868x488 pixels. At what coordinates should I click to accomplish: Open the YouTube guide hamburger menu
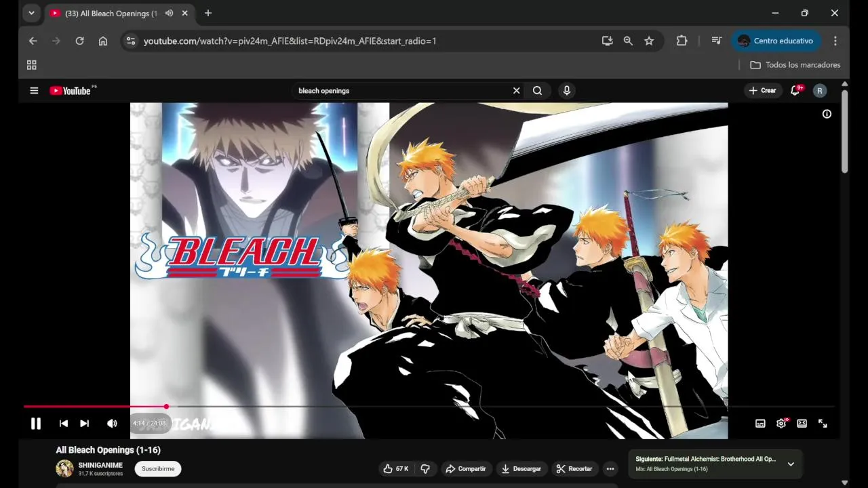pos(34,90)
